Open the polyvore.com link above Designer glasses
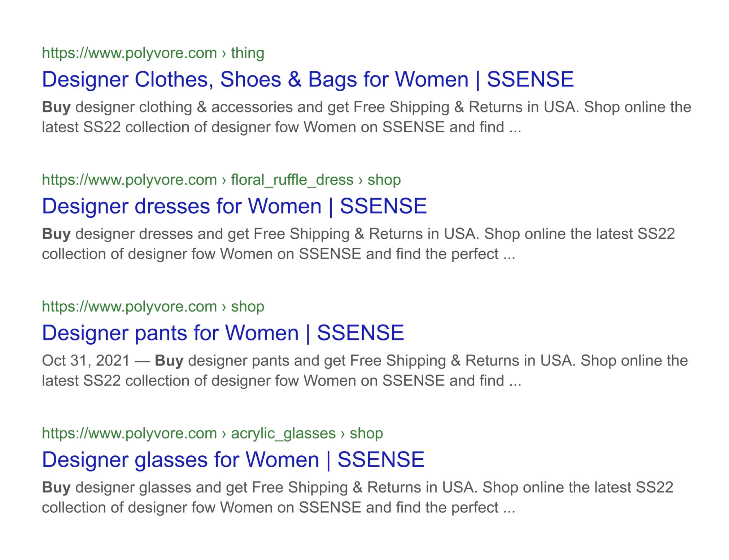This screenshot has width=729, height=560. point(128,433)
